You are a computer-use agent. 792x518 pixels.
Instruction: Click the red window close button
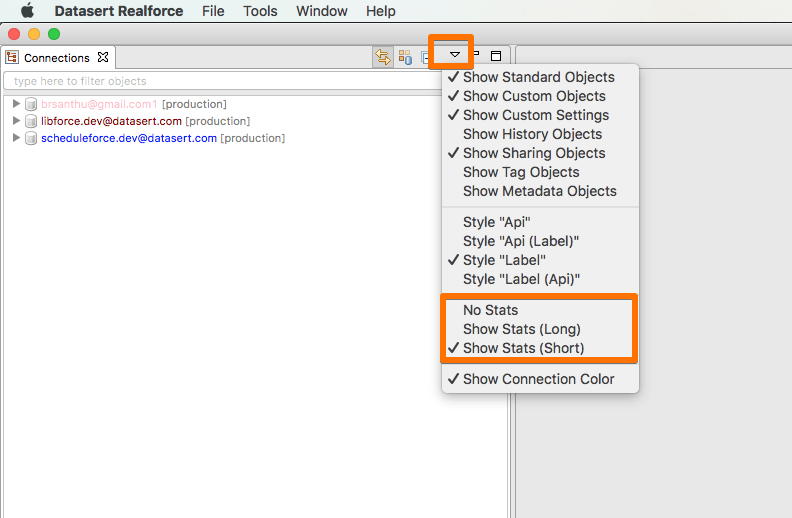(x=14, y=34)
